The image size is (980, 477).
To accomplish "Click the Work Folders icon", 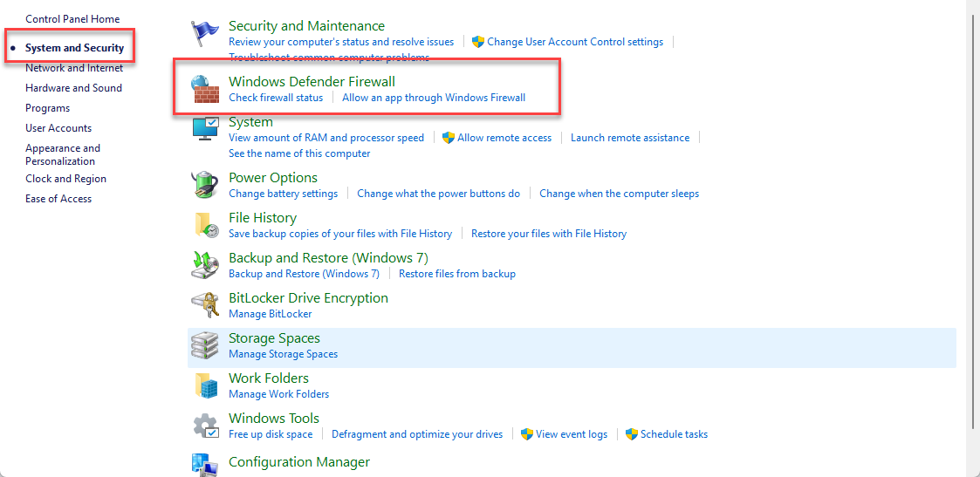I will point(205,385).
